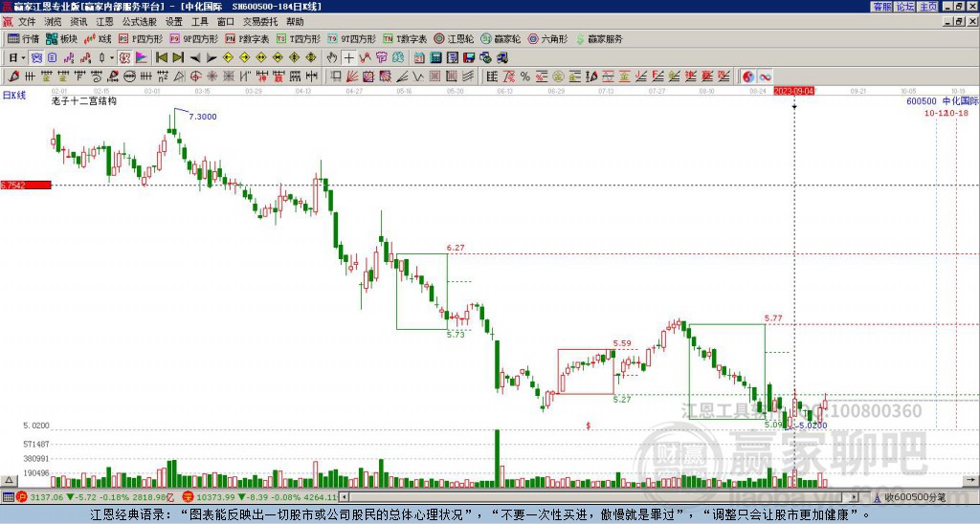This screenshot has width=980, height=524.
Task: Toggle the highlighted 权 adjustment button
Action: (x=124, y=57)
